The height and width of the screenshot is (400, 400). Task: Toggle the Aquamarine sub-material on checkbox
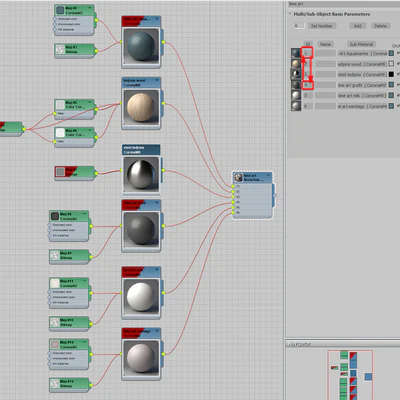pos(398,53)
